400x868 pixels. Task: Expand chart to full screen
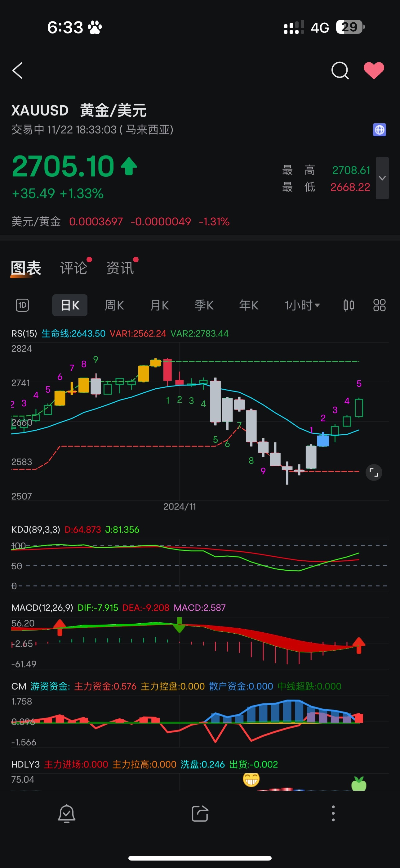374,472
